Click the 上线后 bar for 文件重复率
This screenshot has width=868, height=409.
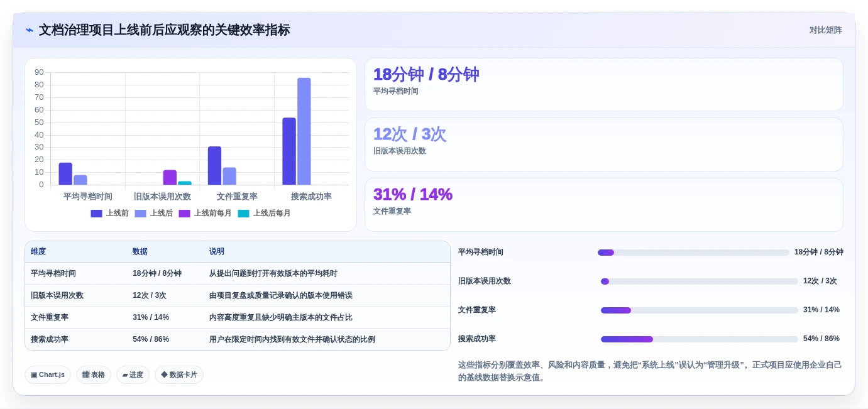point(229,177)
